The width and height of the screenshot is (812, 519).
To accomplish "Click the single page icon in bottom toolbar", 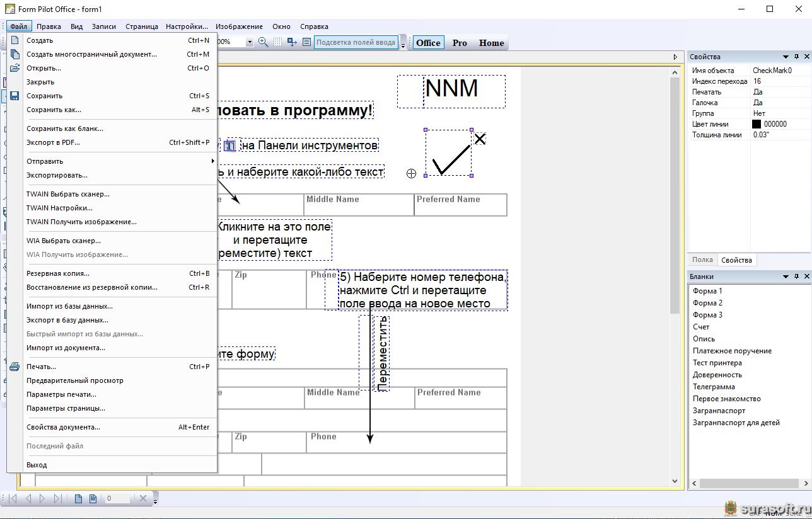I will [x=79, y=499].
